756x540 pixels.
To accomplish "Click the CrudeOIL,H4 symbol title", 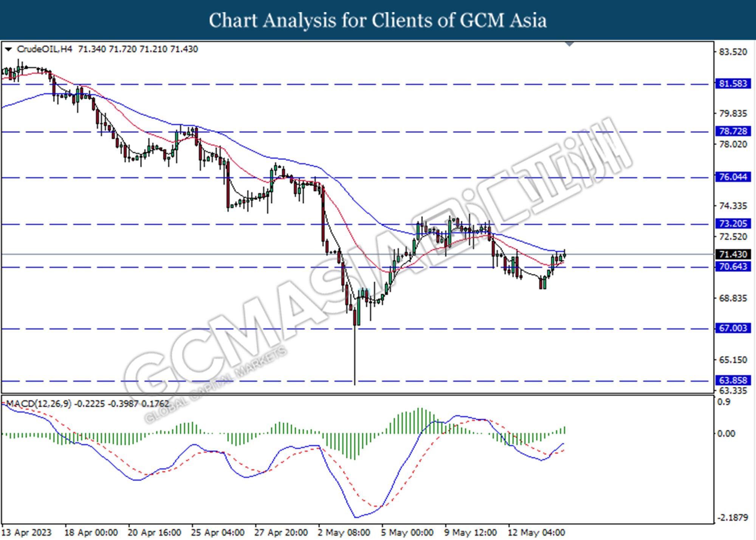I will pyautogui.click(x=44, y=49).
